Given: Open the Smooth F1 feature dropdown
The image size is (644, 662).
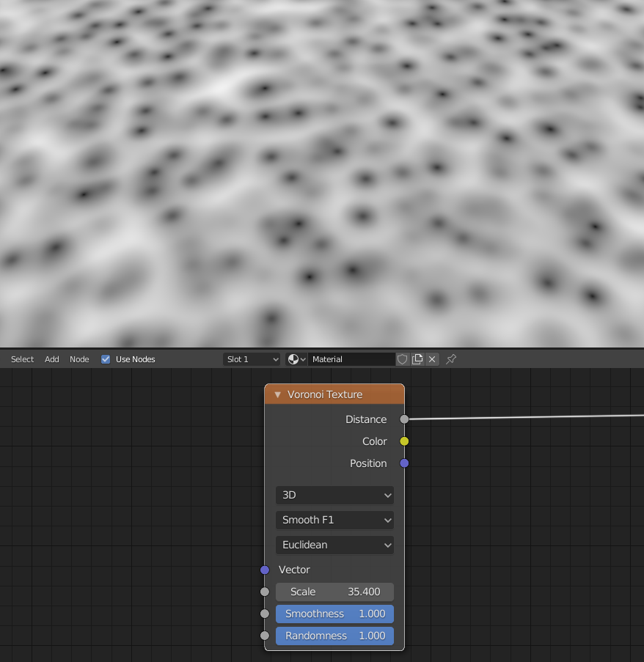Looking at the screenshot, I should 334,520.
